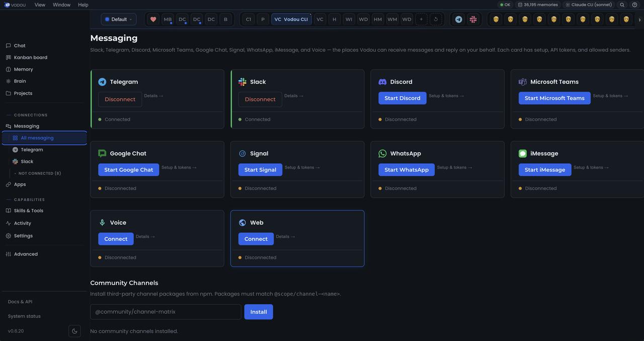Viewport: 644px width, 341px height.
Task: Switch to the HM tab
Action: coord(378,19)
